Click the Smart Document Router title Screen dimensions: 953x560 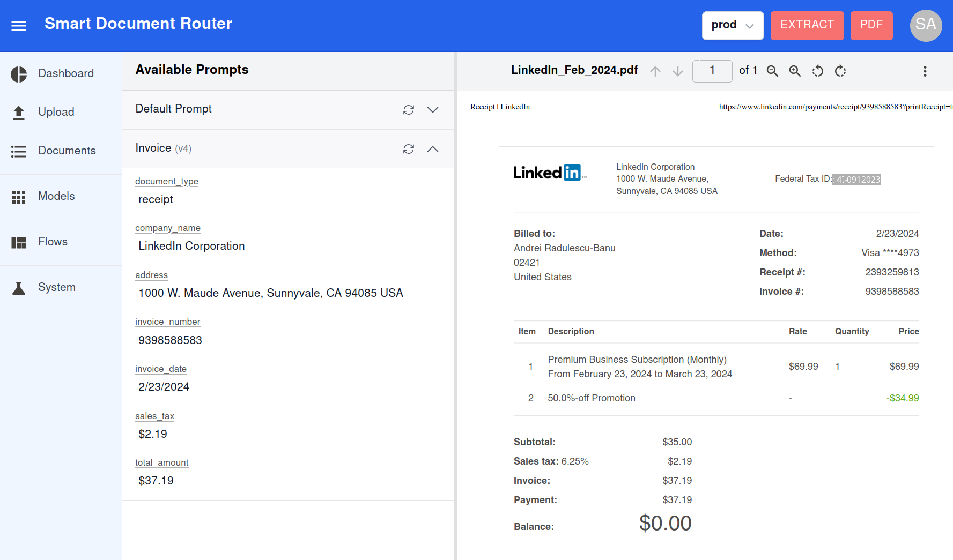pyautogui.click(x=138, y=24)
